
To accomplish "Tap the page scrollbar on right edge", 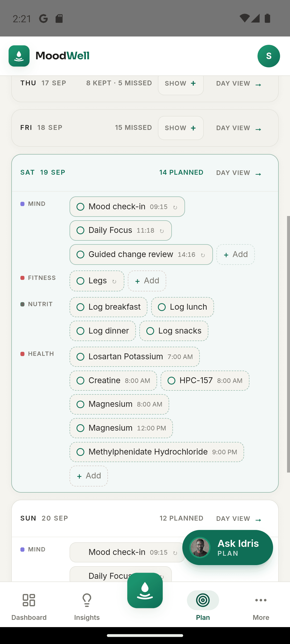I will coord(288,344).
